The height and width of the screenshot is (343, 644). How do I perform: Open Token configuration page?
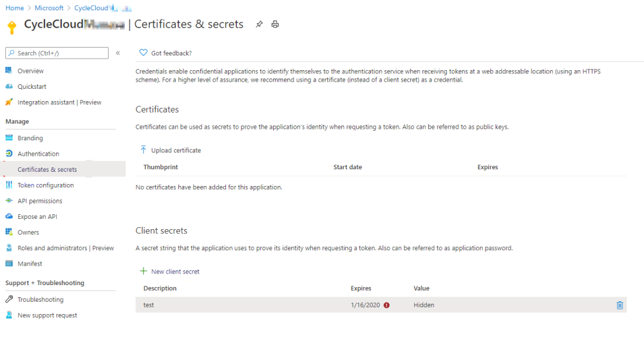click(x=45, y=185)
